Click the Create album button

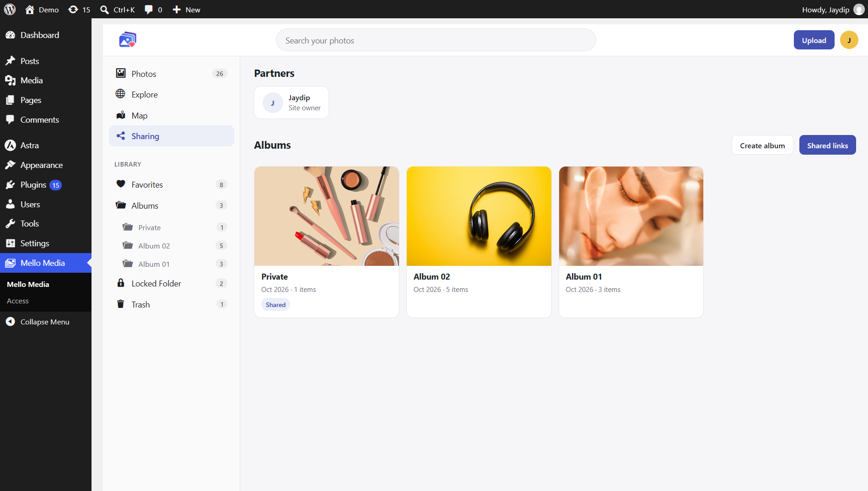(762, 146)
